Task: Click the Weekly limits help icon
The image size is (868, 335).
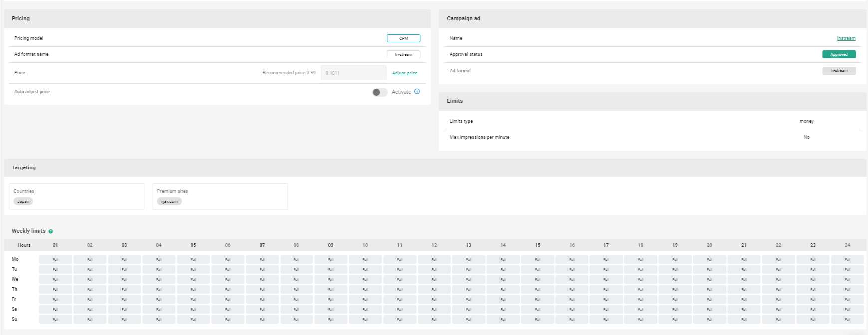Action: click(x=51, y=231)
